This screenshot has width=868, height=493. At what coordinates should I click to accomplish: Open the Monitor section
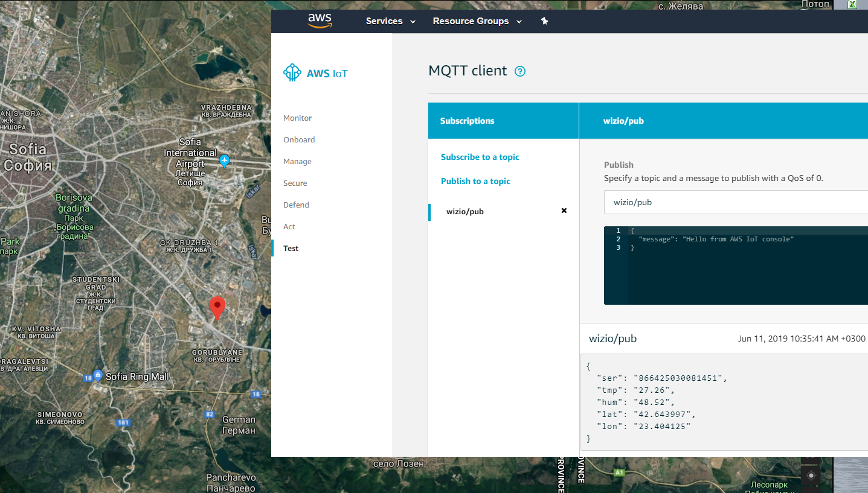(298, 118)
